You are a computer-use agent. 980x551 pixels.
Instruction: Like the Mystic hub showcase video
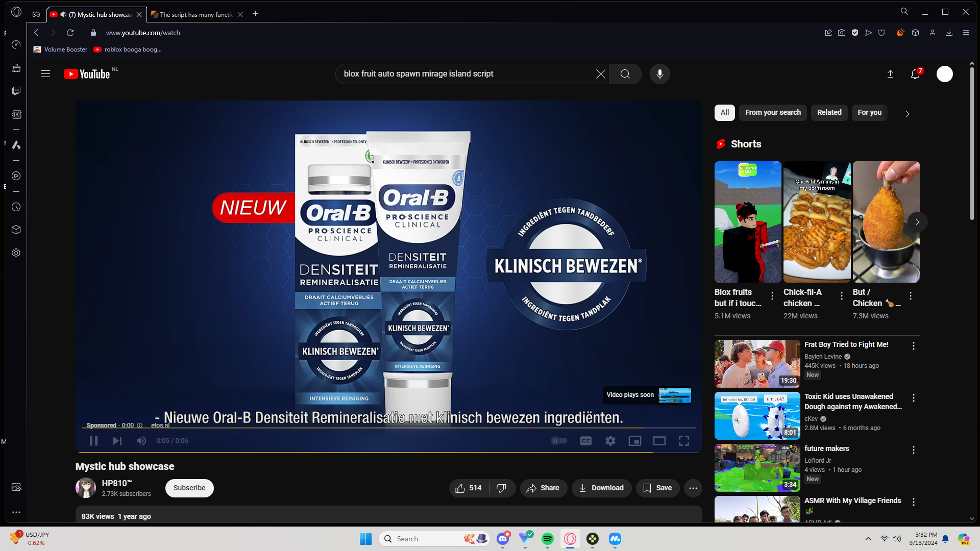469,488
